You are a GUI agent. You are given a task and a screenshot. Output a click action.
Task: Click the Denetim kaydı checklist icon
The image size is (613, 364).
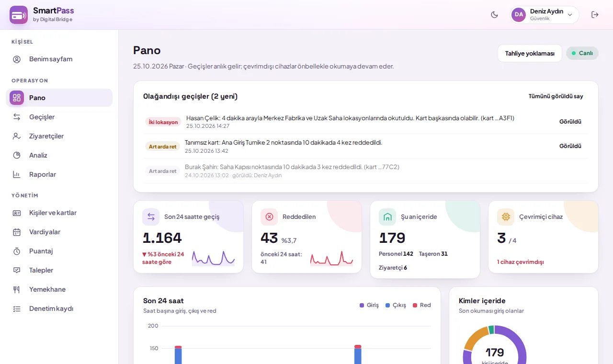17,308
